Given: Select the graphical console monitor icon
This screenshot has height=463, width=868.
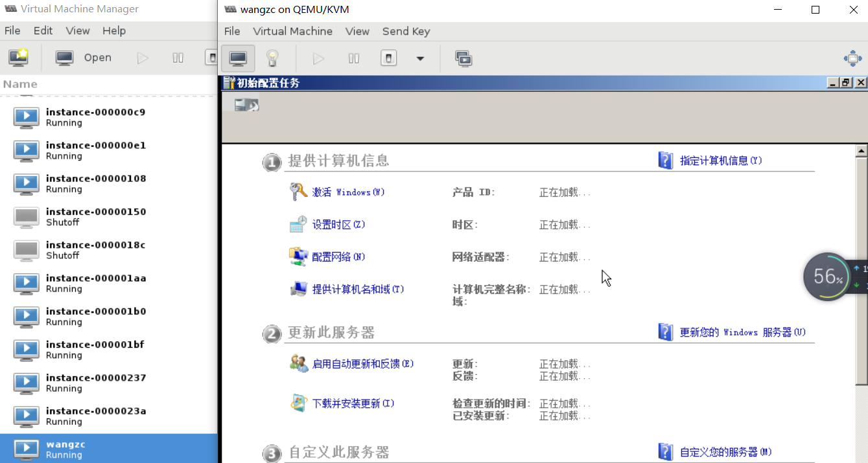Looking at the screenshot, I should coord(237,58).
